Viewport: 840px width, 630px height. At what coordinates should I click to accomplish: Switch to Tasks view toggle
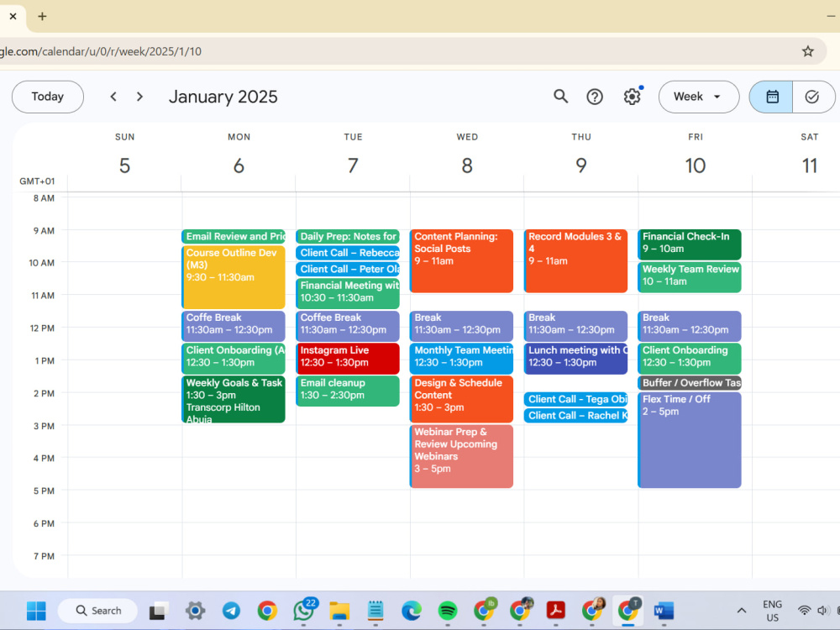pyautogui.click(x=812, y=97)
